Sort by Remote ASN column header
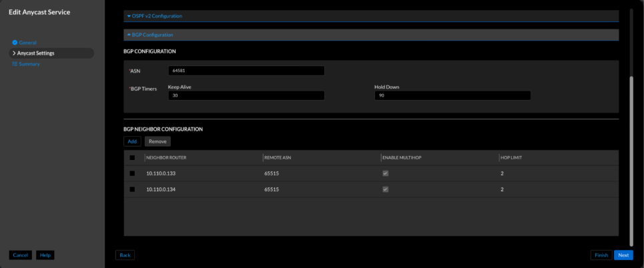The image size is (644, 268). (277, 157)
